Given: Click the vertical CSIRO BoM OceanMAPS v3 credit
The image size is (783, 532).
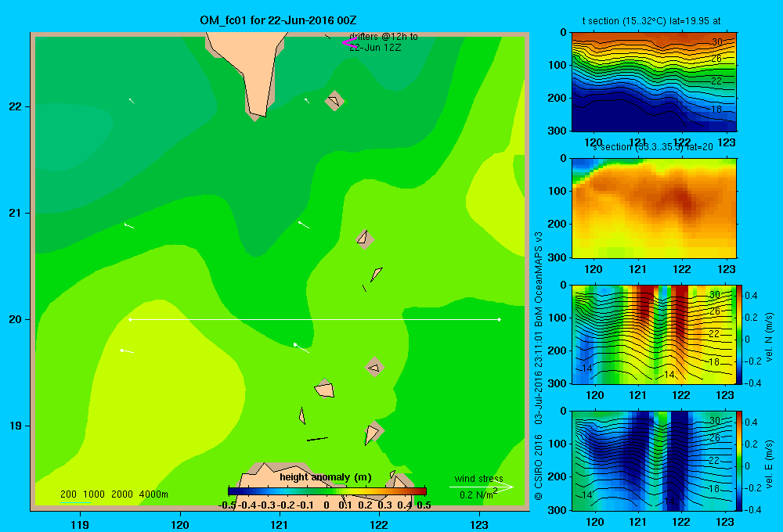Looking at the screenshot, I should [x=539, y=366].
